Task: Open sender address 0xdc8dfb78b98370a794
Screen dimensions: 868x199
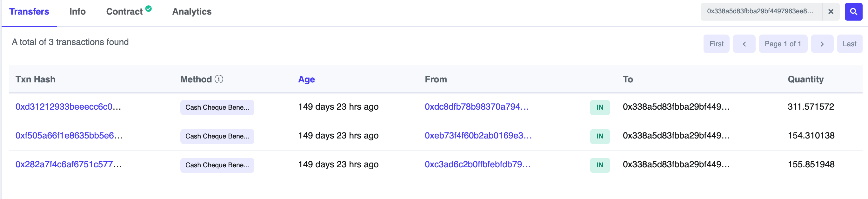Action: (x=476, y=107)
